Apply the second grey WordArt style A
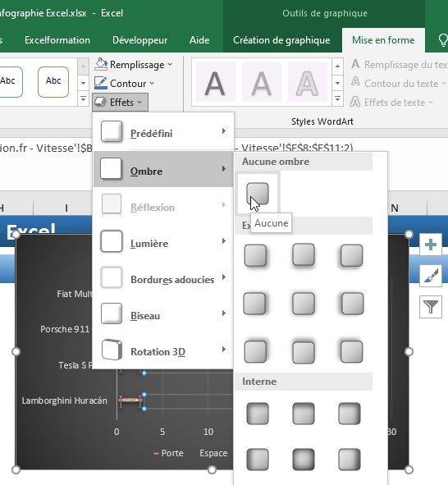448x485 pixels. click(261, 82)
